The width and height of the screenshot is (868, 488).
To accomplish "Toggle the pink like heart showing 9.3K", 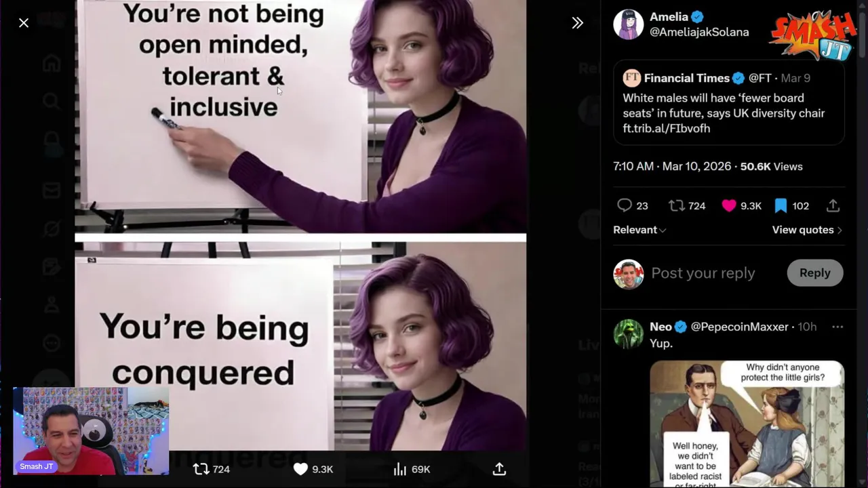I will tap(729, 205).
